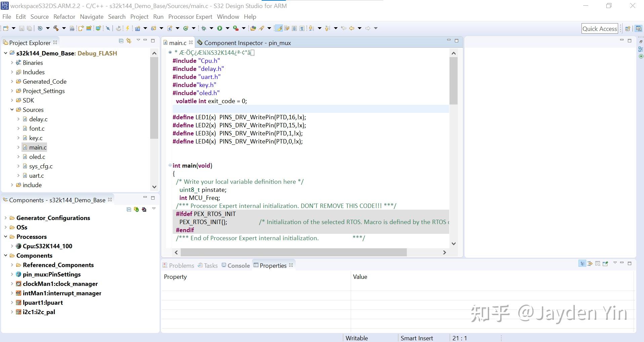Click the editor horizontal scrollbar
The height and width of the screenshot is (342, 644).
pos(293,252)
